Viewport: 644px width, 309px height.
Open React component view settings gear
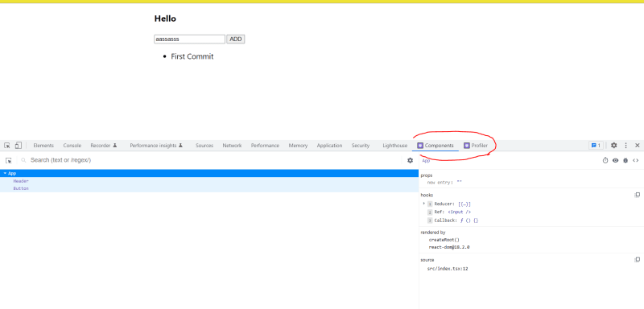(x=410, y=160)
